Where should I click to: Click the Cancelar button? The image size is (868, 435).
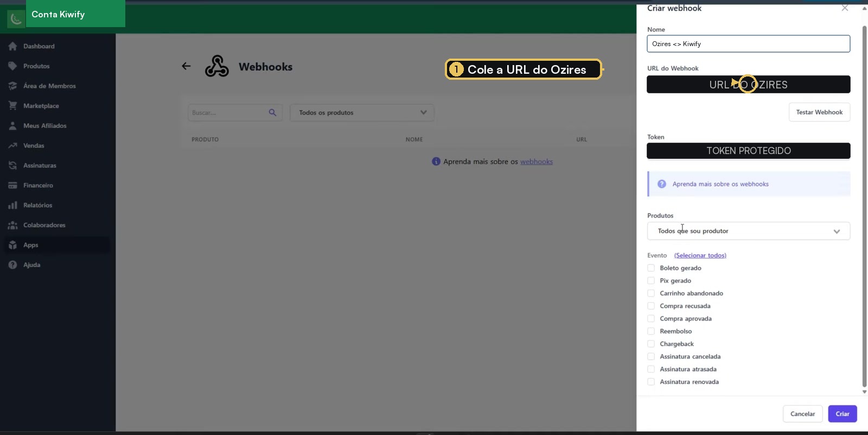pos(802,414)
